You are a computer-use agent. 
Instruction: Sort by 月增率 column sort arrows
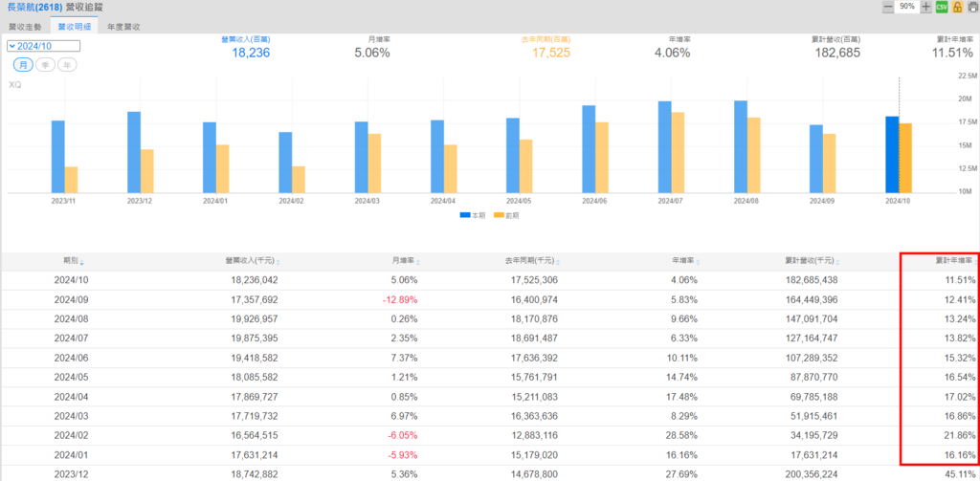coord(418,262)
